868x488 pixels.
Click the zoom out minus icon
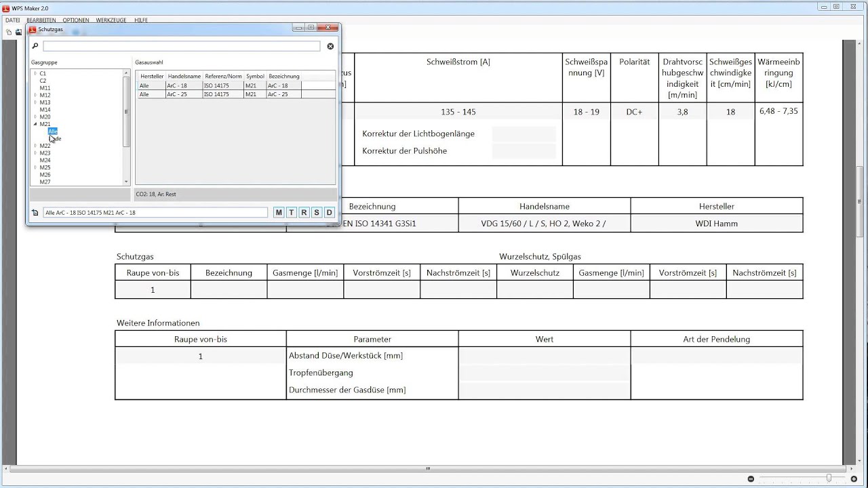pos(751,479)
